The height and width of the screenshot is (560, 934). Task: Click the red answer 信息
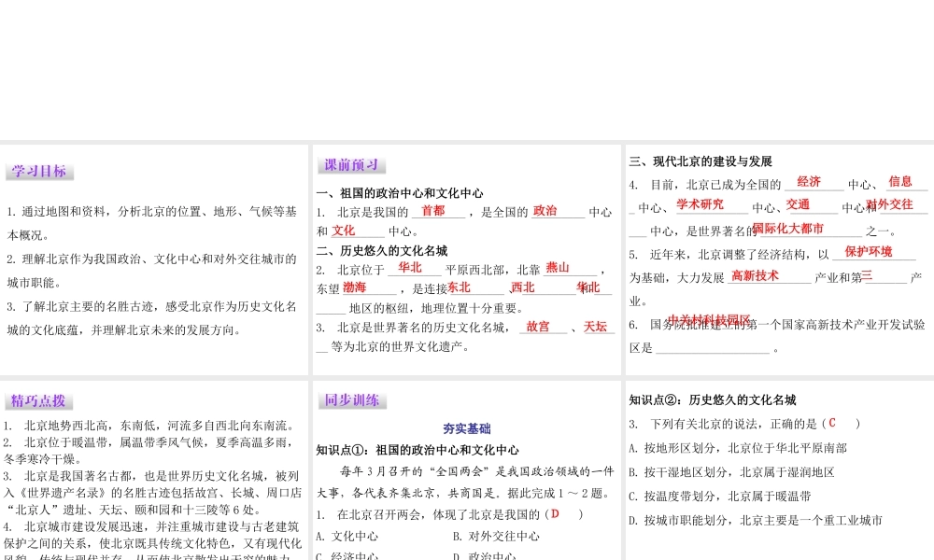point(900,181)
